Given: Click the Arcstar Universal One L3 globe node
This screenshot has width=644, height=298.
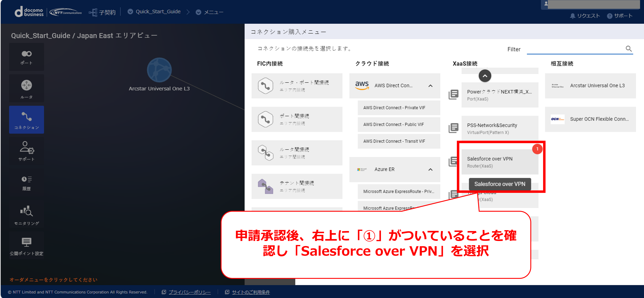Looking at the screenshot, I should [159, 70].
